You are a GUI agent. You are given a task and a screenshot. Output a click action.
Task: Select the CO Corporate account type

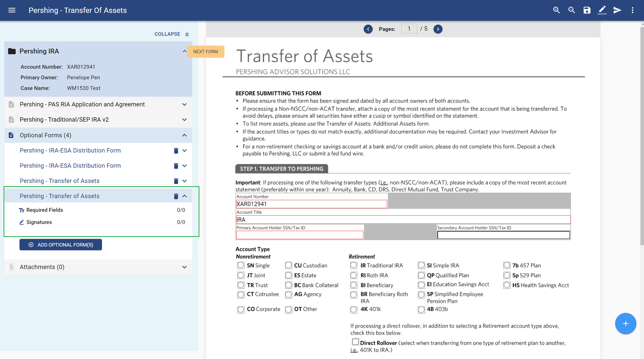(x=241, y=310)
